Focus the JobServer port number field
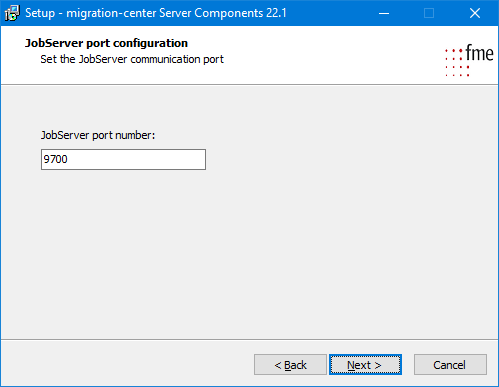This screenshot has width=499, height=387. click(x=123, y=159)
